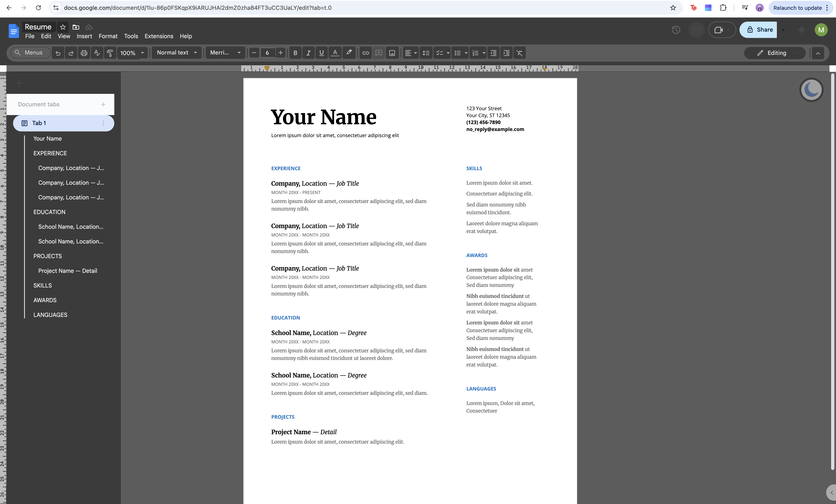836x504 pixels.
Task: Open the font family dropdown
Action: (x=225, y=53)
